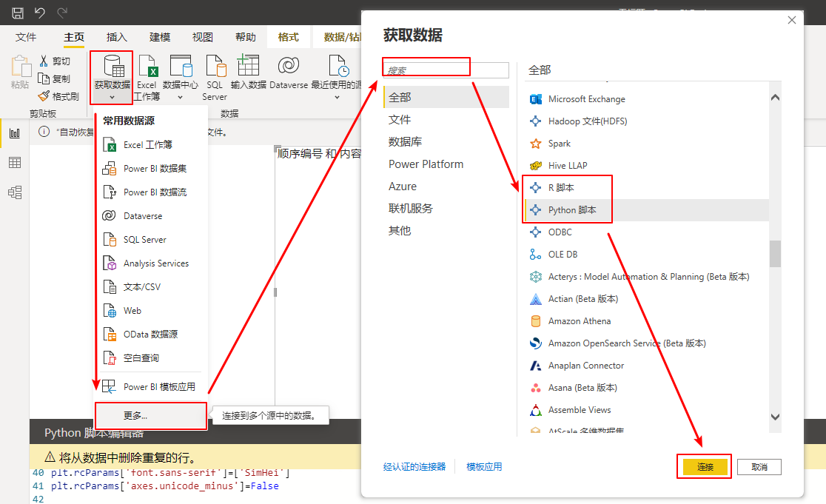This screenshot has height=504, width=826.
Task: Click the 复制 copy tool
Action: [54, 79]
